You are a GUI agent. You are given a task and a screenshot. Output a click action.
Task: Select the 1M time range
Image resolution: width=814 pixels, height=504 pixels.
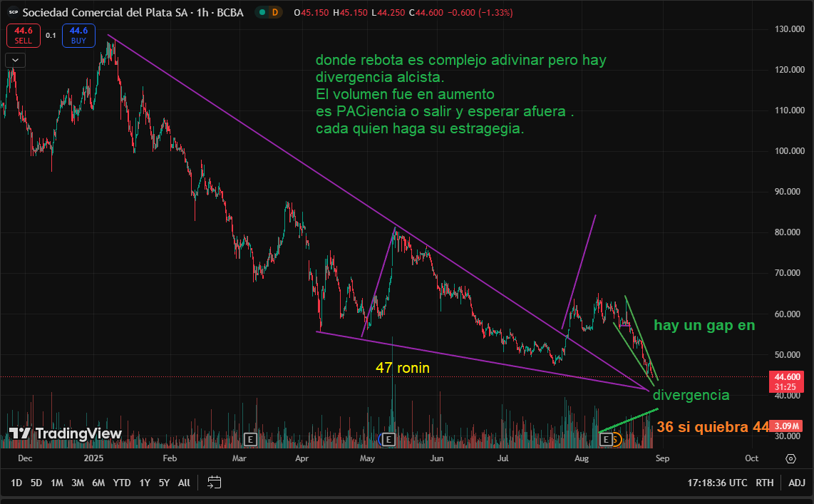[x=56, y=483]
